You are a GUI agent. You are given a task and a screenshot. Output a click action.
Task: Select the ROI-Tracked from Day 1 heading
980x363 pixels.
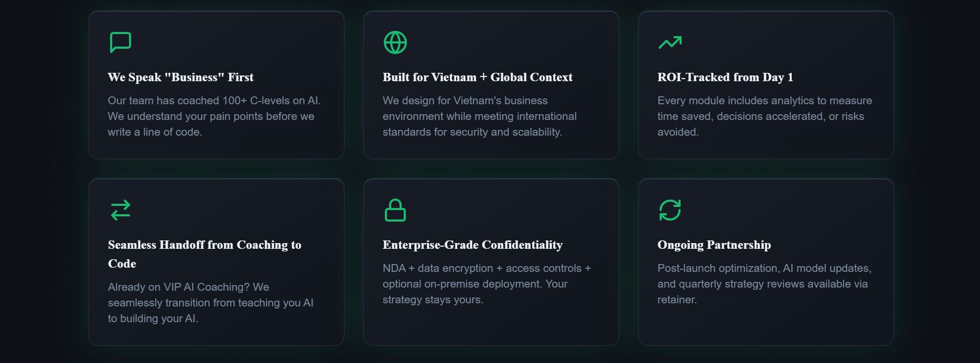coord(725,78)
